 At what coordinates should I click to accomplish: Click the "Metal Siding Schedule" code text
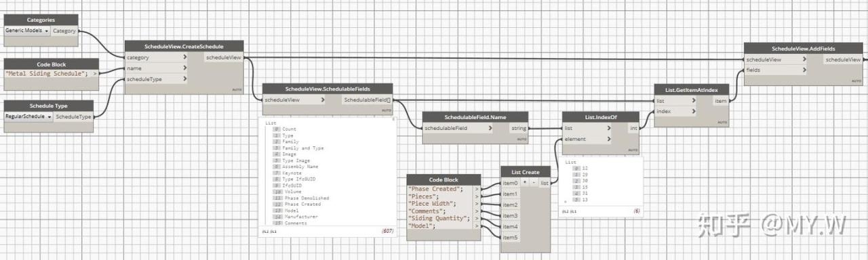[47, 73]
